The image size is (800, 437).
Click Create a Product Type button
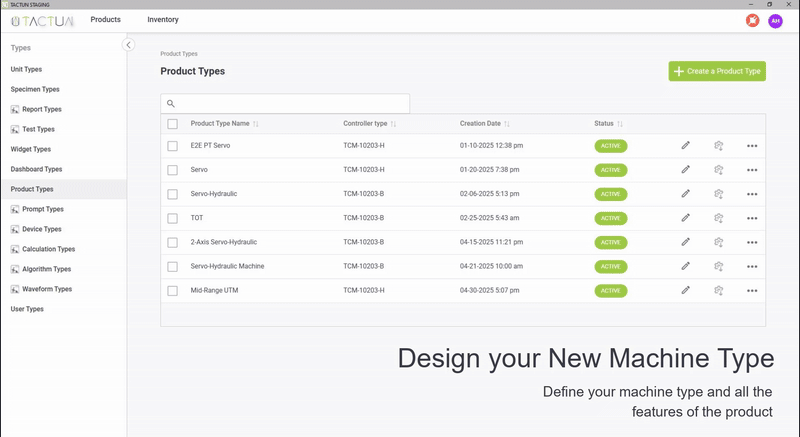tap(717, 71)
